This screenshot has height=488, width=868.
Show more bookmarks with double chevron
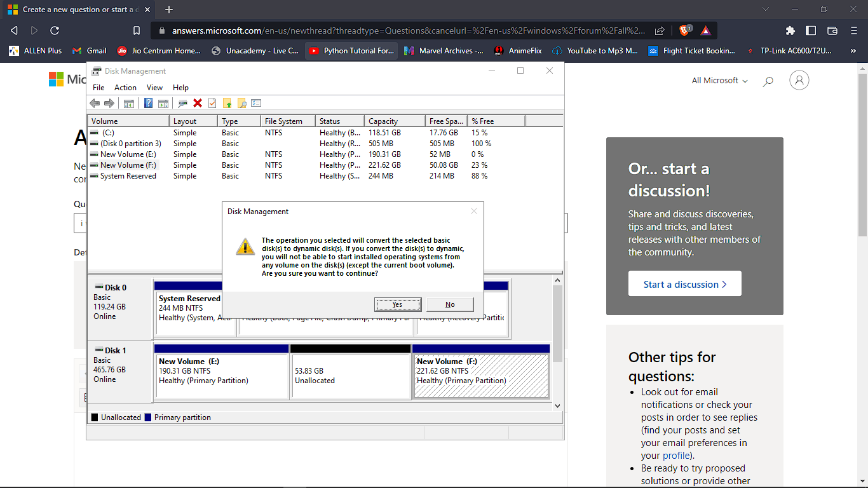click(x=853, y=51)
